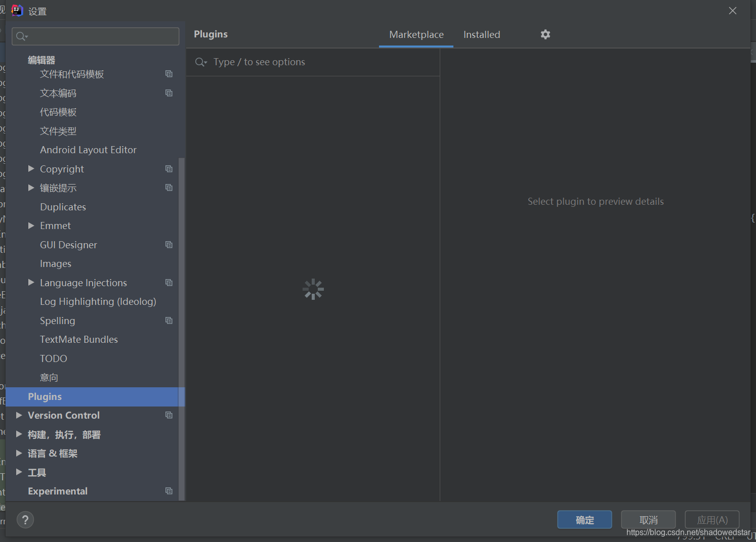Select Spelling in the settings tree
Viewport: 756px width, 542px height.
[57, 321]
